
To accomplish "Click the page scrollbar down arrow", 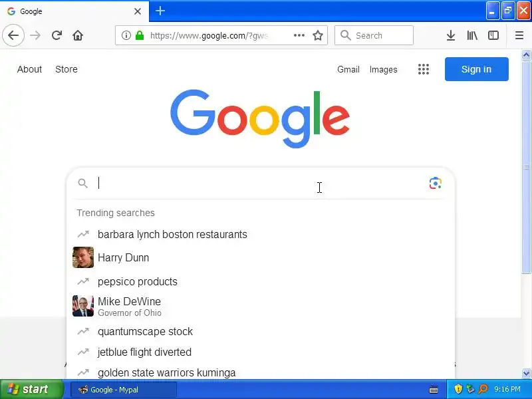I will pos(526,374).
